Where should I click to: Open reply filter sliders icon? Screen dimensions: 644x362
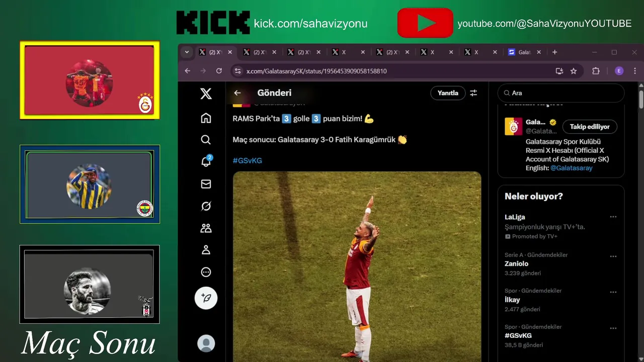point(473,93)
